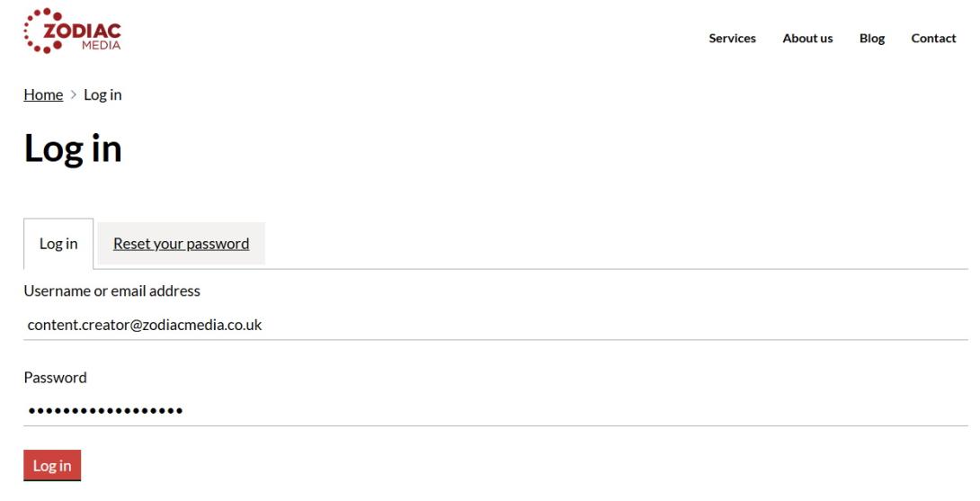Open the Blog from the top navigation
980x501 pixels.
872,39
